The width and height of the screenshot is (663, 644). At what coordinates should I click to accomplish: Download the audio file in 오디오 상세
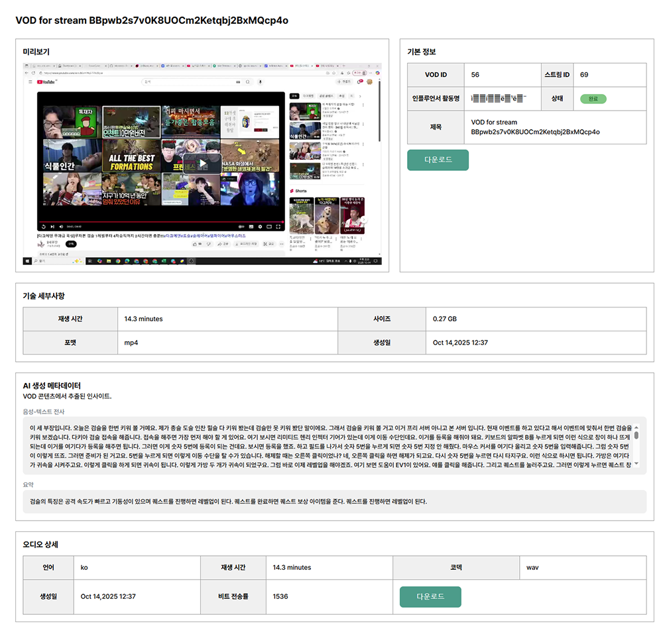(430, 596)
